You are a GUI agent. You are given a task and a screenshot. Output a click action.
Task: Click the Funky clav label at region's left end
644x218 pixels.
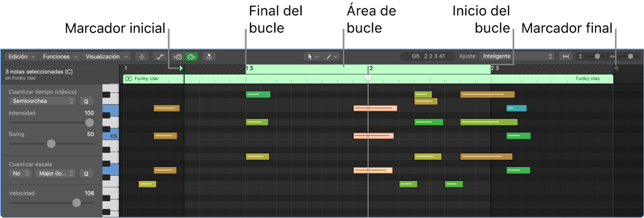click(x=147, y=78)
